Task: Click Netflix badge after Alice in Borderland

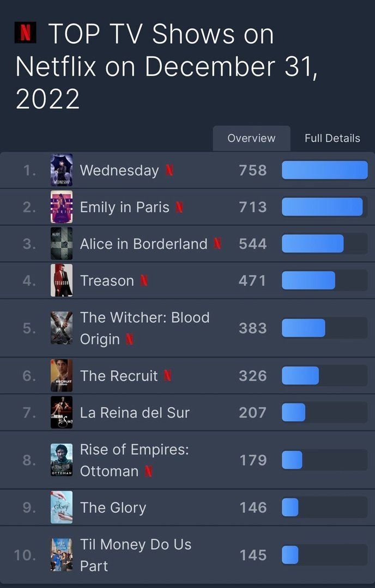Action: [x=217, y=244]
